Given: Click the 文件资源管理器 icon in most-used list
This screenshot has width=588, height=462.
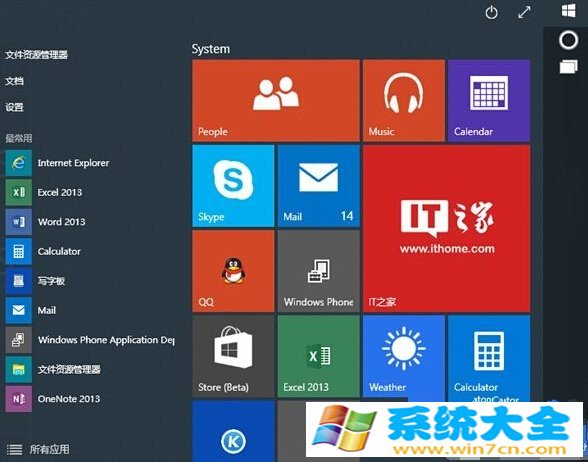Looking at the screenshot, I should [18, 369].
